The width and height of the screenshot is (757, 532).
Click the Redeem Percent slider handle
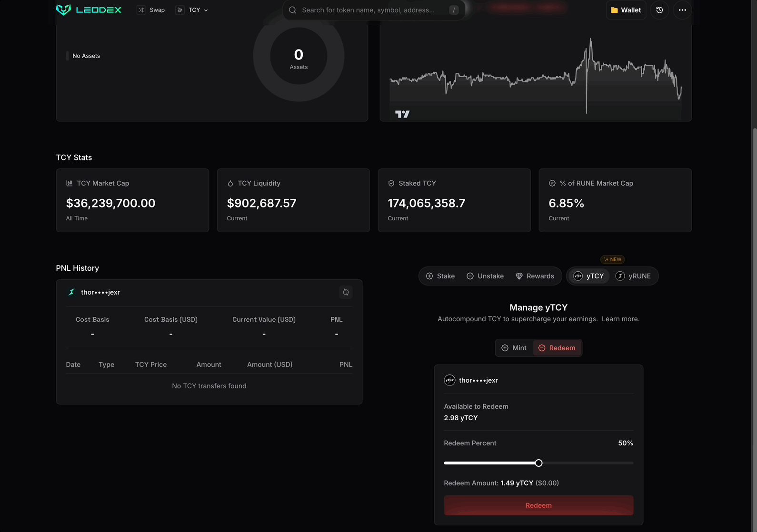pyautogui.click(x=538, y=463)
